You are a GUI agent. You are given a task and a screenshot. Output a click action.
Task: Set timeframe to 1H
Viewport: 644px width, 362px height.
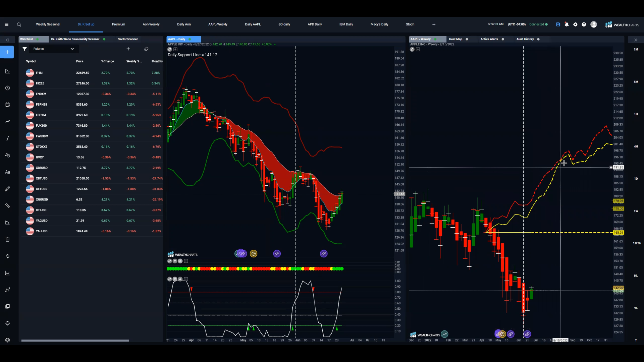pyautogui.click(x=636, y=114)
